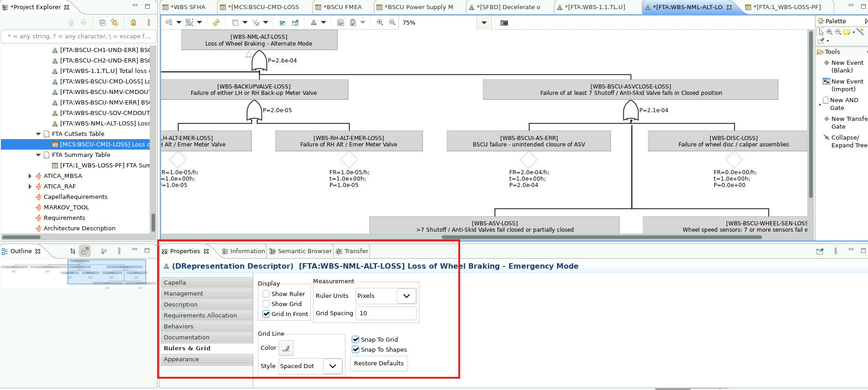Click the zoom out toolbar icon

tap(392, 22)
